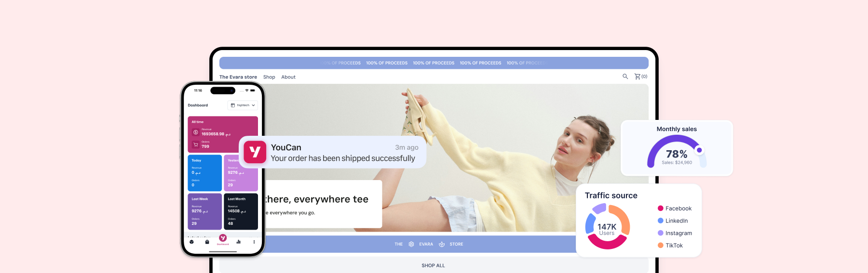
Task: Click the lotus icon before STORE in banner
Action: coord(441,244)
